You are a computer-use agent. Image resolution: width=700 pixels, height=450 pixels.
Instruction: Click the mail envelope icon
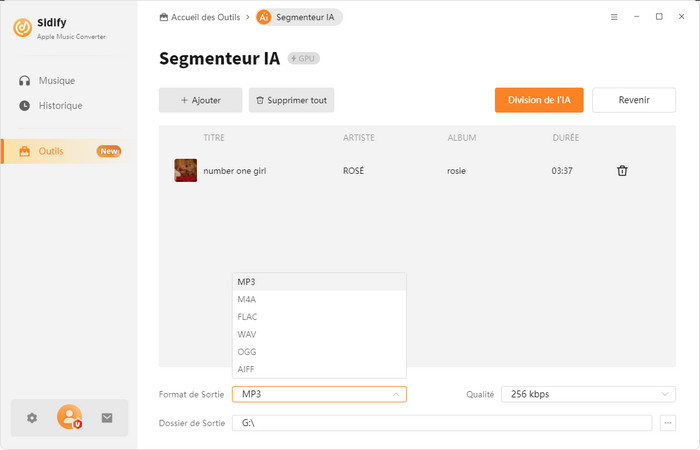(x=107, y=418)
